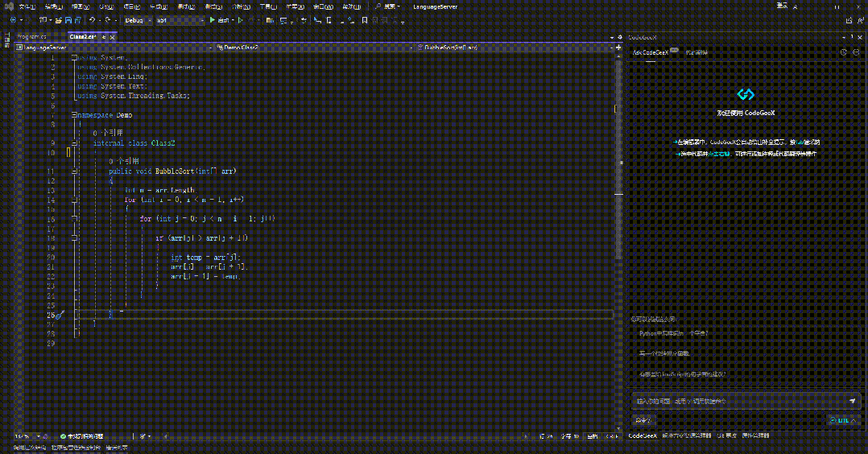The image size is (868, 454).
Task: Click the undo arrow icon
Action: [x=93, y=20]
